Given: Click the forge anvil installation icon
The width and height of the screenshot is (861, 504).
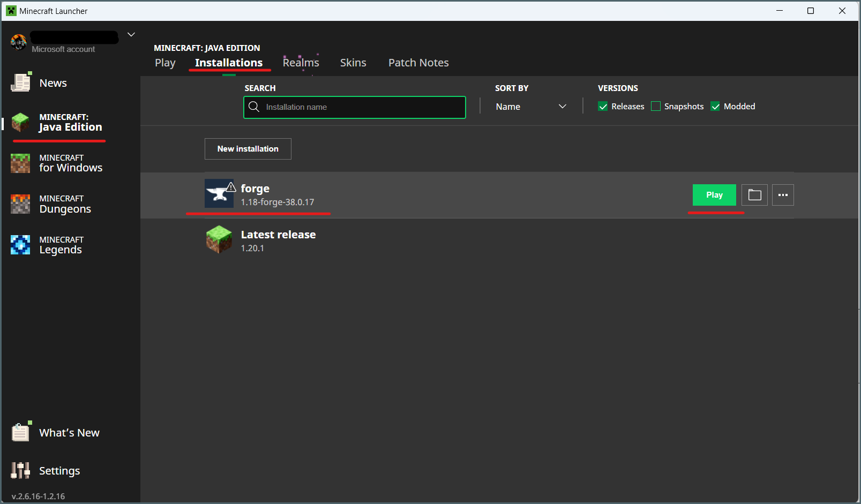Looking at the screenshot, I should (219, 193).
